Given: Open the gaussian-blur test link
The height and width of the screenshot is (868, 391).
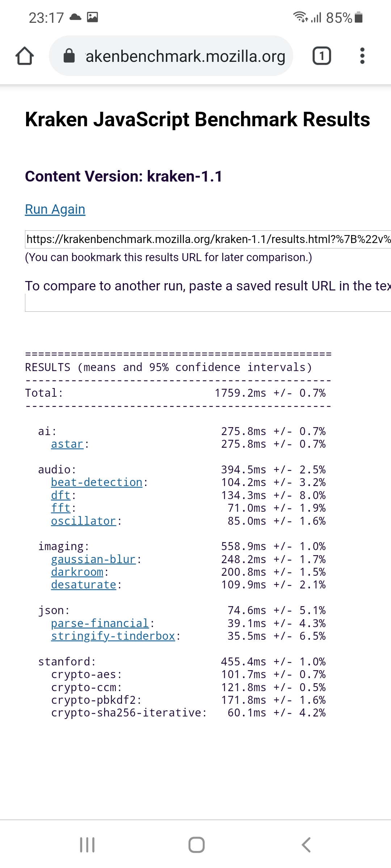Looking at the screenshot, I should 93,559.
